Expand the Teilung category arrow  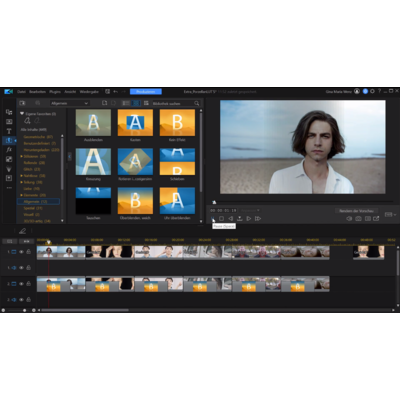pos(22,182)
